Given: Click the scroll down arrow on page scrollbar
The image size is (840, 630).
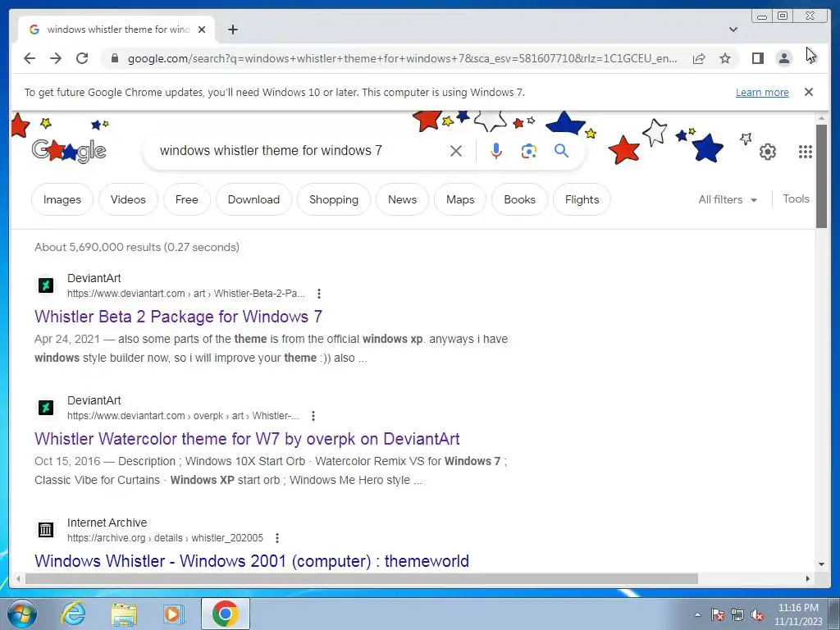Looking at the screenshot, I should click(821, 564).
